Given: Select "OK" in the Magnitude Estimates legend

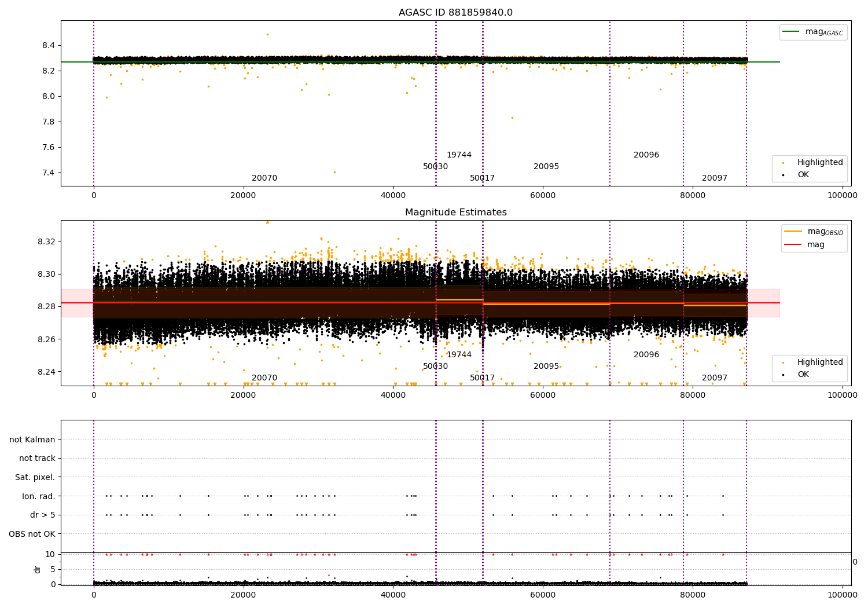Looking at the screenshot, I should tap(803, 375).
